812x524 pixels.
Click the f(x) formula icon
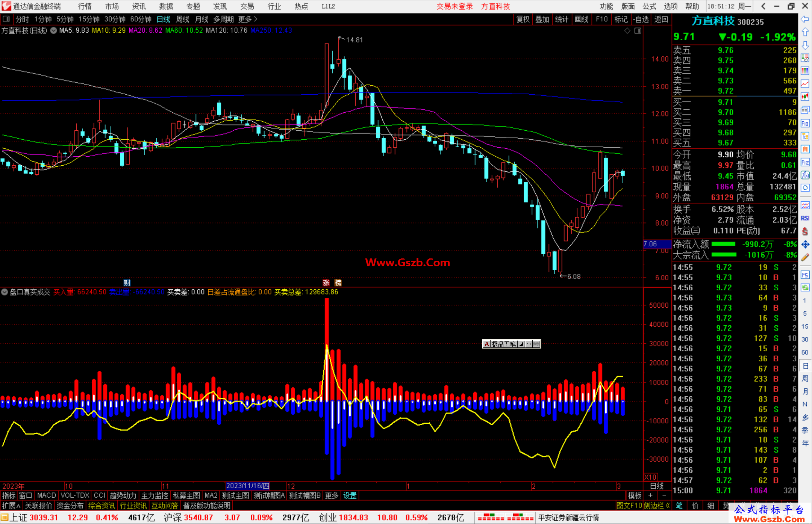coord(805,175)
